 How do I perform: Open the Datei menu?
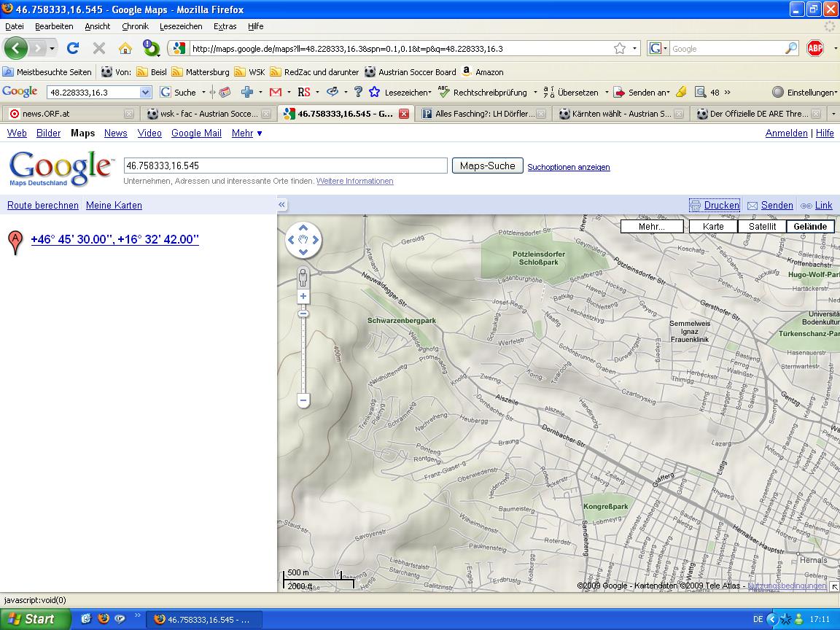(15, 26)
